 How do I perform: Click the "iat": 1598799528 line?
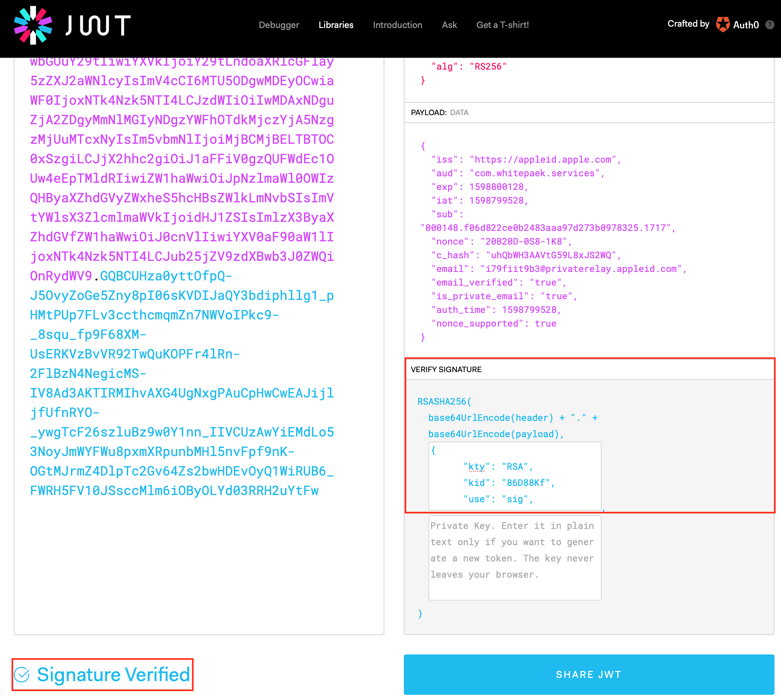click(x=480, y=200)
